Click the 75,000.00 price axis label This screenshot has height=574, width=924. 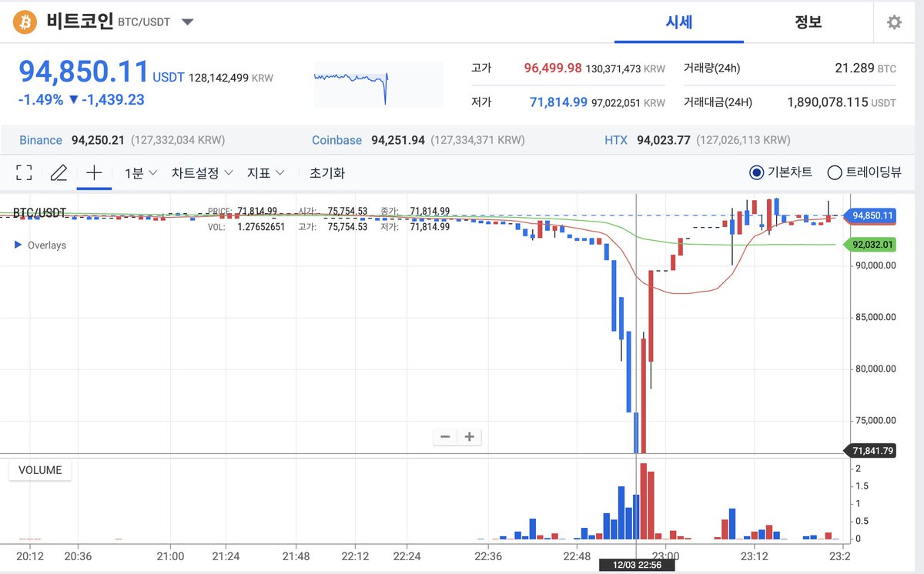(x=875, y=421)
